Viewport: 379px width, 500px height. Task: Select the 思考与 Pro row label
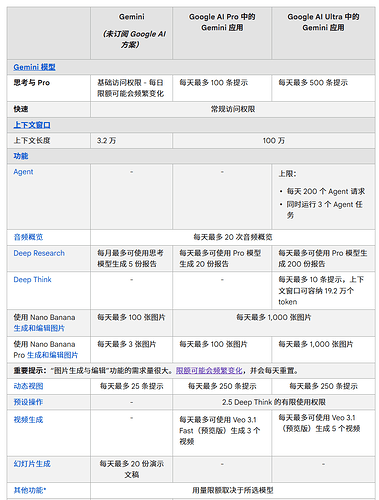point(32,83)
